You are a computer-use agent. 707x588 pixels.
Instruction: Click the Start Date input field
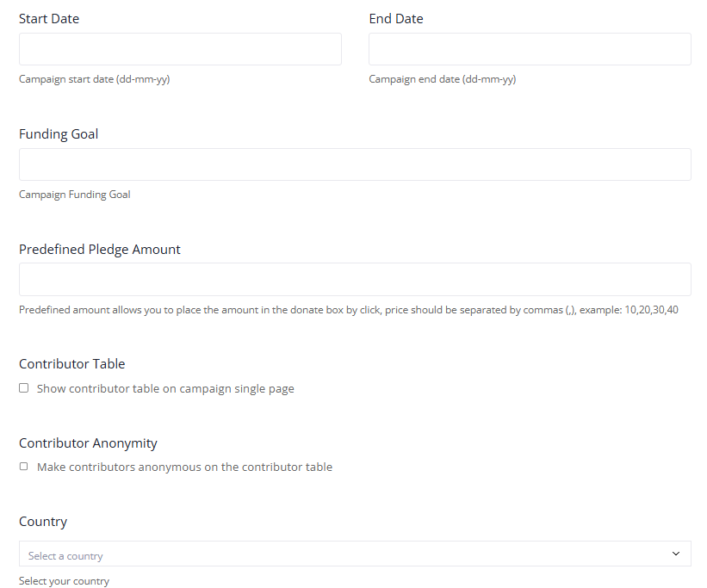point(180,49)
